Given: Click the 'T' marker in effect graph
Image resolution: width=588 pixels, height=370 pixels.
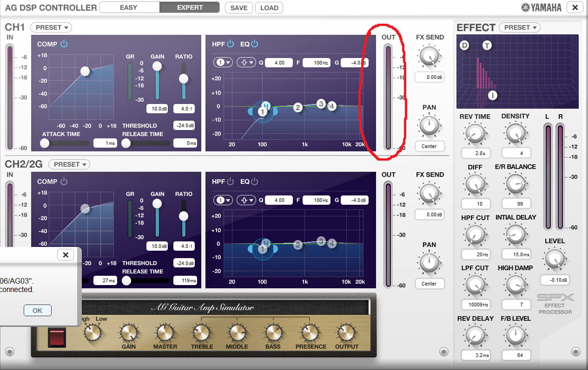Looking at the screenshot, I should coord(487,45).
